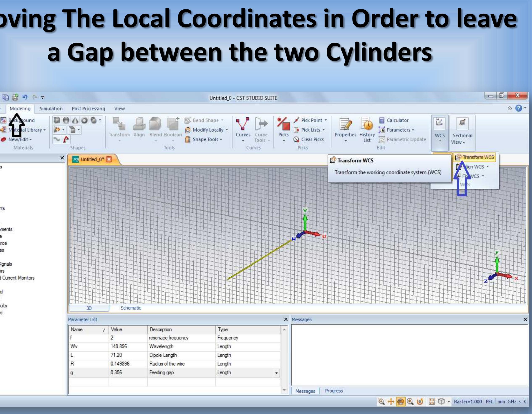532x414 pixels.
Task: Click the reset view to structure icon
Action: click(432, 402)
